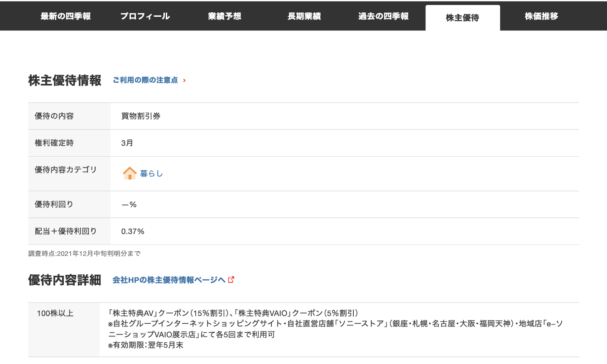Click the 優待内容詳細 heading
The width and height of the screenshot is (607, 364).
[65, 280]
